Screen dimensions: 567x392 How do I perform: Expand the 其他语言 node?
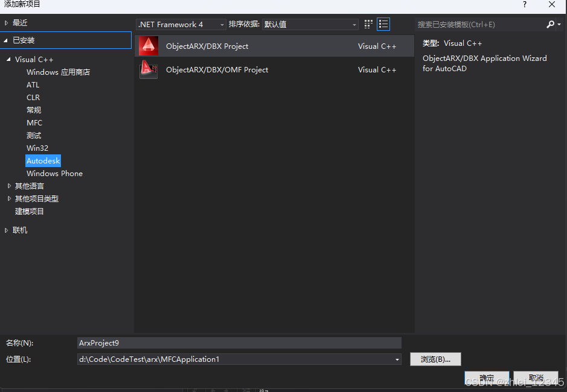point(9,186)
